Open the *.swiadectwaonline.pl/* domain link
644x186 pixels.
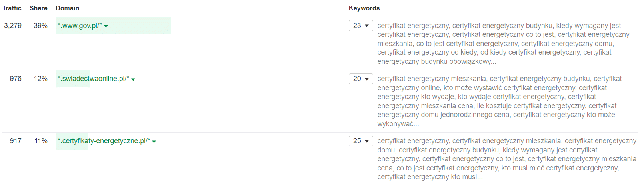(93, 79)
